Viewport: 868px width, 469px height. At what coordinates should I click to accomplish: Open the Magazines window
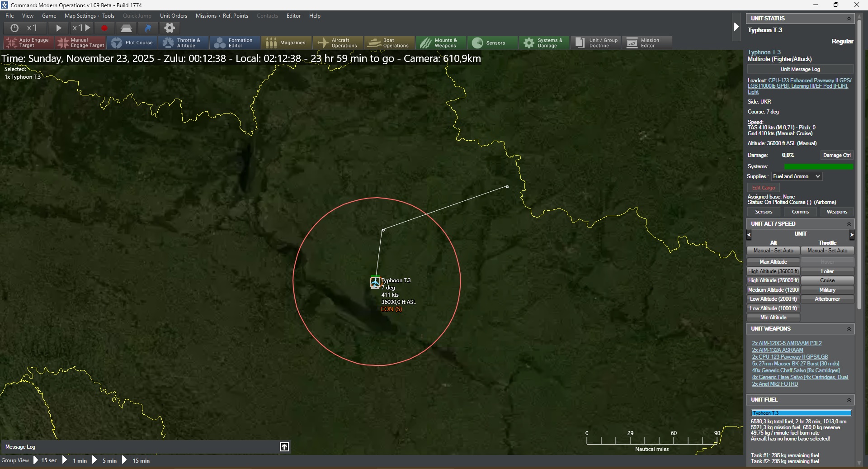[287, 43]
